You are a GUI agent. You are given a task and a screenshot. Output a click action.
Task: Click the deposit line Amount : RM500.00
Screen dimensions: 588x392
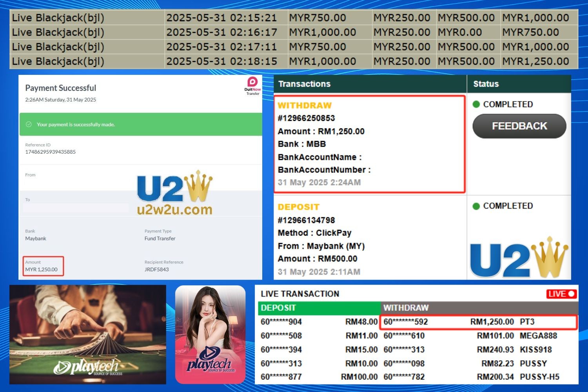[x=318, y=259]
